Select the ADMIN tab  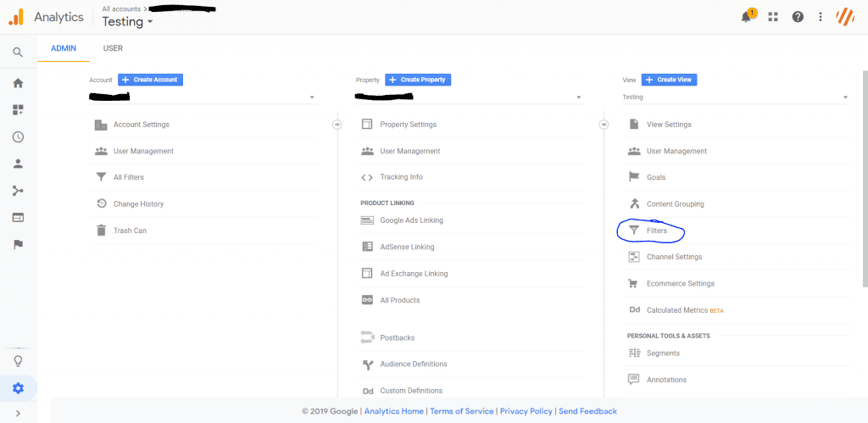[x=64, y=48]
